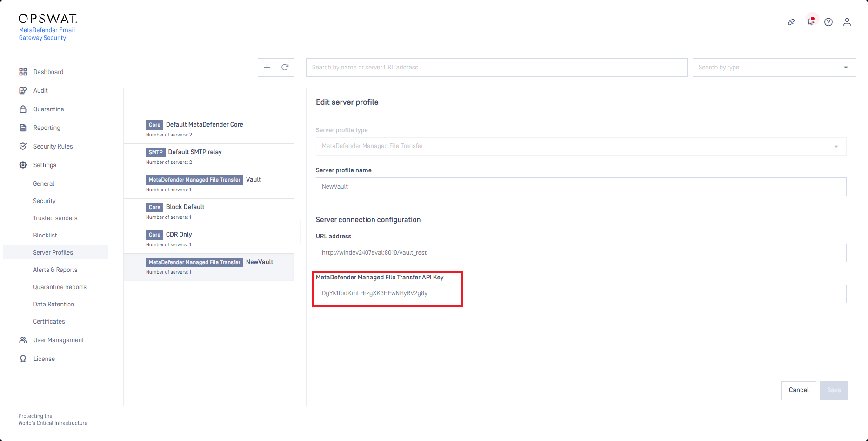The image size is (868, 441).
Task: Select the Block Default profile
Action: click(209, 212)
